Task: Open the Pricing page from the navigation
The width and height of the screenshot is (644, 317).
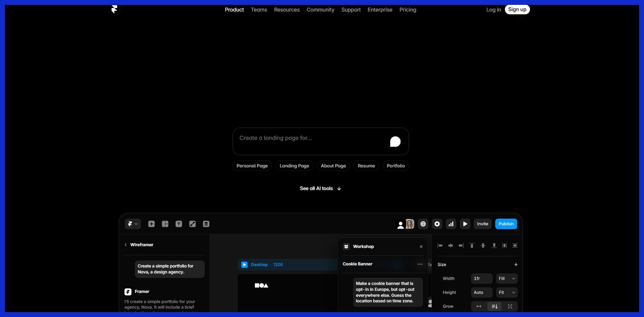Action: [x=408, y=10]
